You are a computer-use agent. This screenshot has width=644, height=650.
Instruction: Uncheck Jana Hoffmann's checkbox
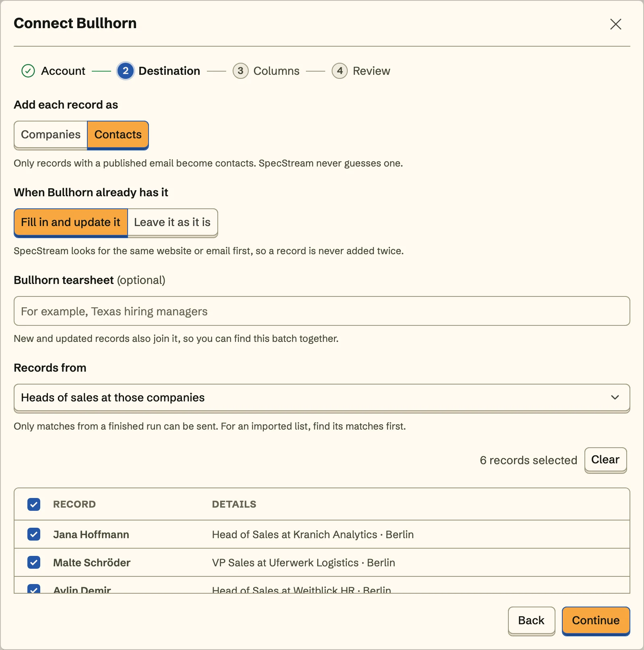34,534
